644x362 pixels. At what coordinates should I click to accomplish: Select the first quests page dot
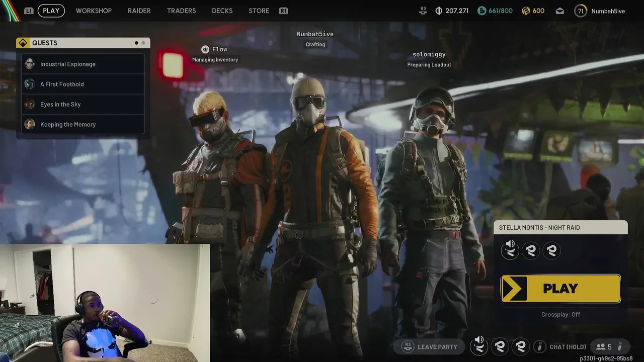click(x=136, y=43)
